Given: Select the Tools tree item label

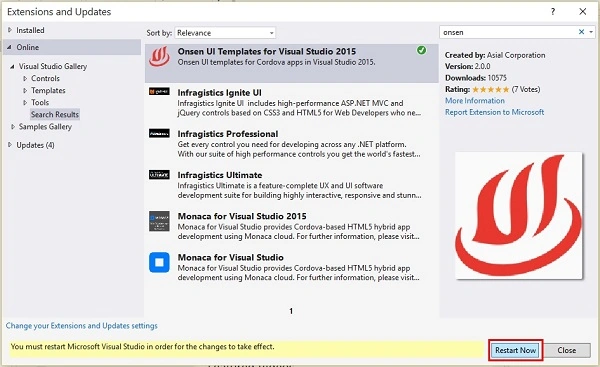Looking at the screenshot, I should (40, 103).
